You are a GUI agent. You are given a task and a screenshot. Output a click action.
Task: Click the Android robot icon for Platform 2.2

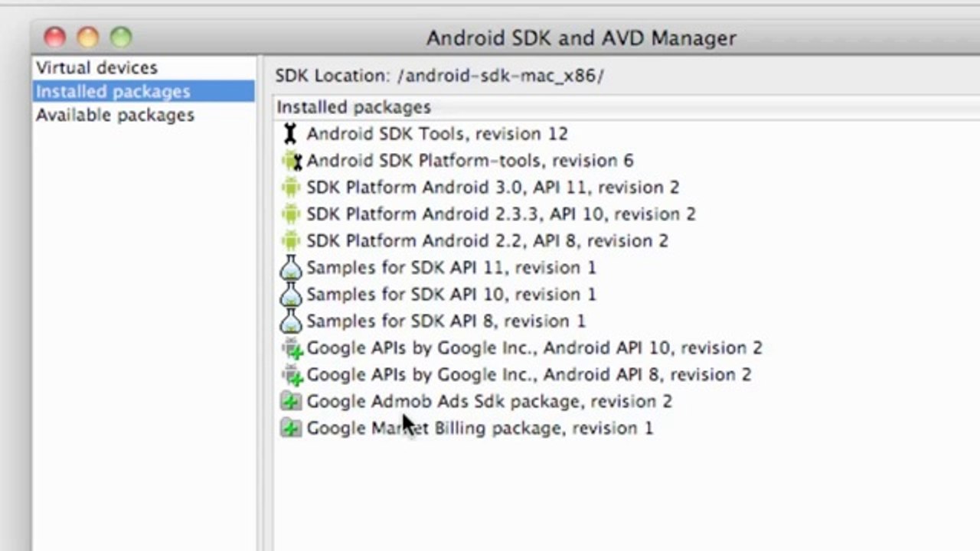(290, 241)
